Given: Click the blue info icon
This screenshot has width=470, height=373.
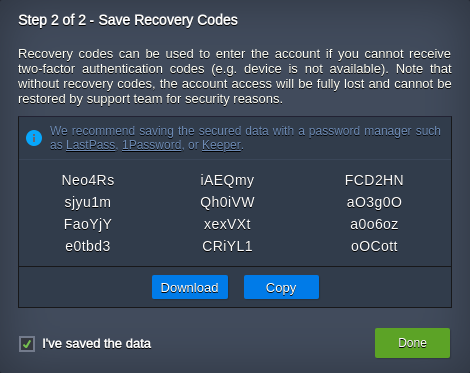Looking at the screenshot, I should click(34, 138).
